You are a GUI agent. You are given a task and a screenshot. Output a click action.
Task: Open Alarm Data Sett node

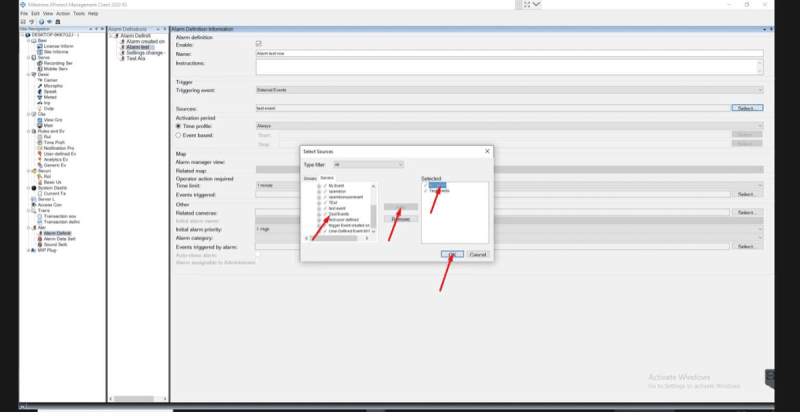pos(60,239)
